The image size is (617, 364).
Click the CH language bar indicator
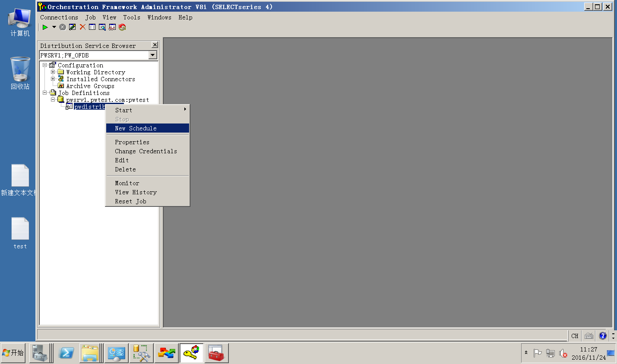[x=575, y=336]
